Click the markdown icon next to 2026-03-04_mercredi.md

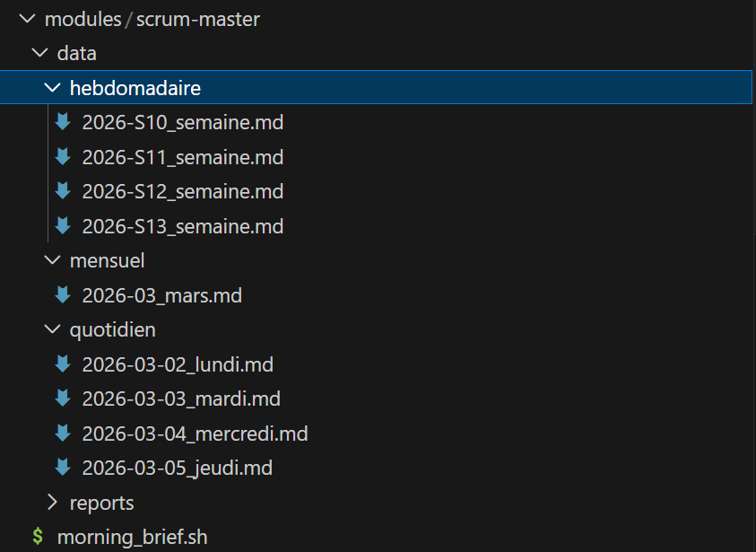point(63,433)
